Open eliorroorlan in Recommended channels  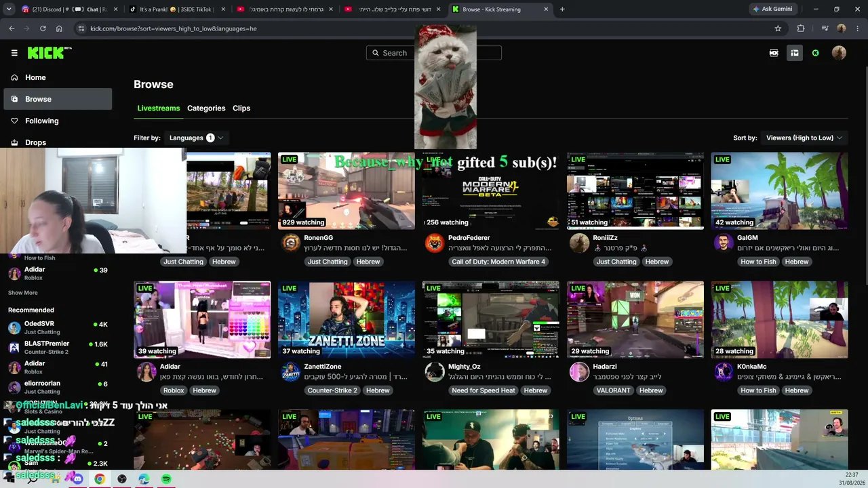point(58,387)
